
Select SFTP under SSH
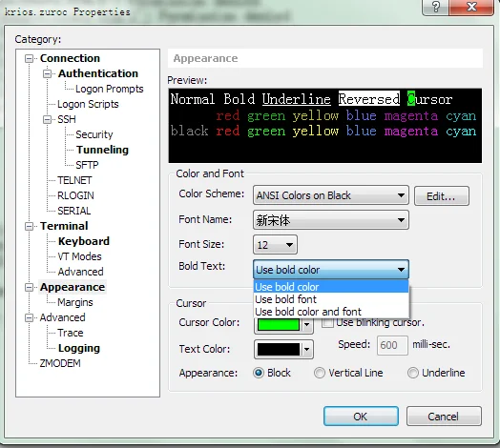[x=87, y=165]
